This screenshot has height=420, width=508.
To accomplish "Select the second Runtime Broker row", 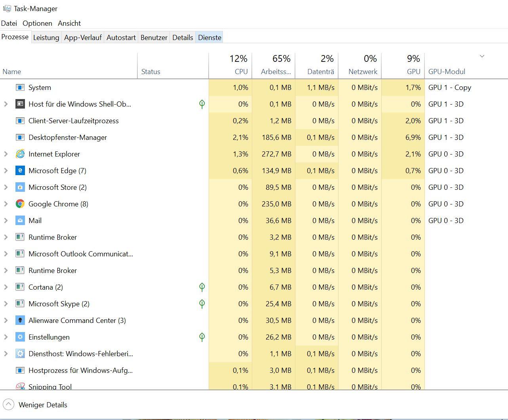I will coord(254,271).
